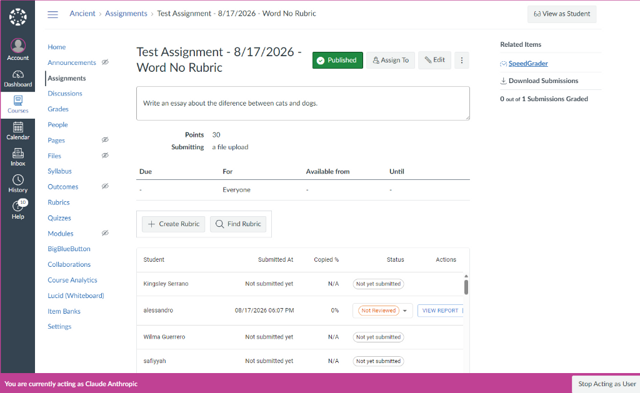Click 0 out of 1 Submissions Graded text
Image resolution: width=640 pixels, height=393 pixels.
tap(544, 99)
